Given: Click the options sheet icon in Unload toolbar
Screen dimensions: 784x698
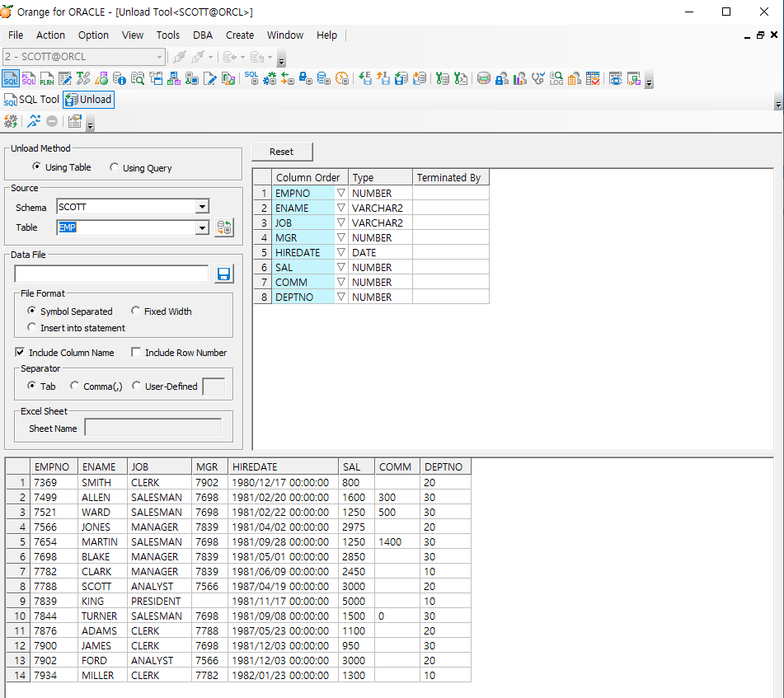Looking at the screenshot, I should 75,121.
